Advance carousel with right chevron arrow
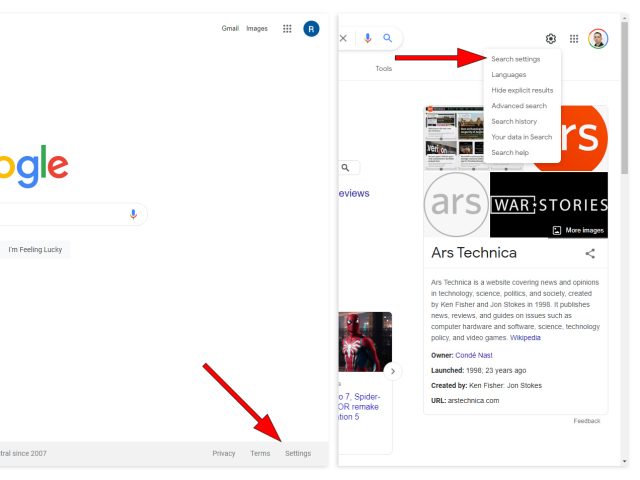Screen dimensions: 640x480 pos(392,371)
